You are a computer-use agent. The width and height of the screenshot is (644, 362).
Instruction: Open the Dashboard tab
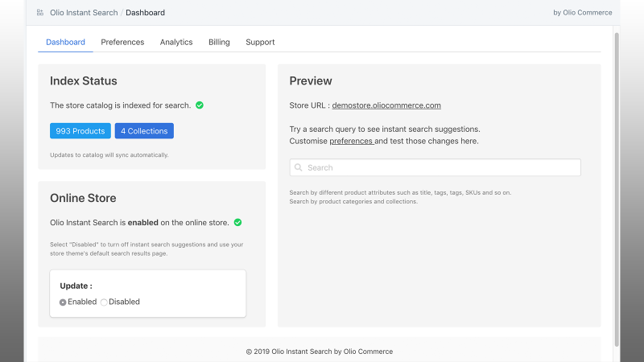click(x=65, y=43)
